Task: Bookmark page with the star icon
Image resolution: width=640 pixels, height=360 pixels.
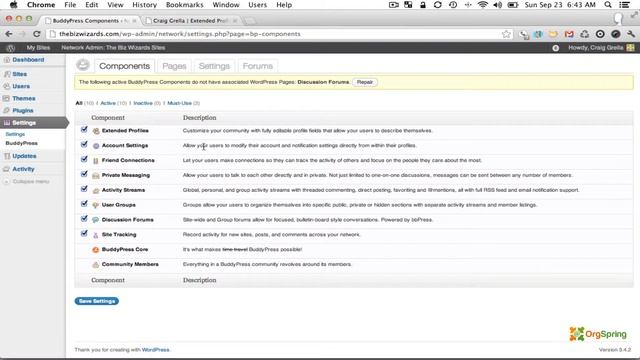Action: coord(506,34)
